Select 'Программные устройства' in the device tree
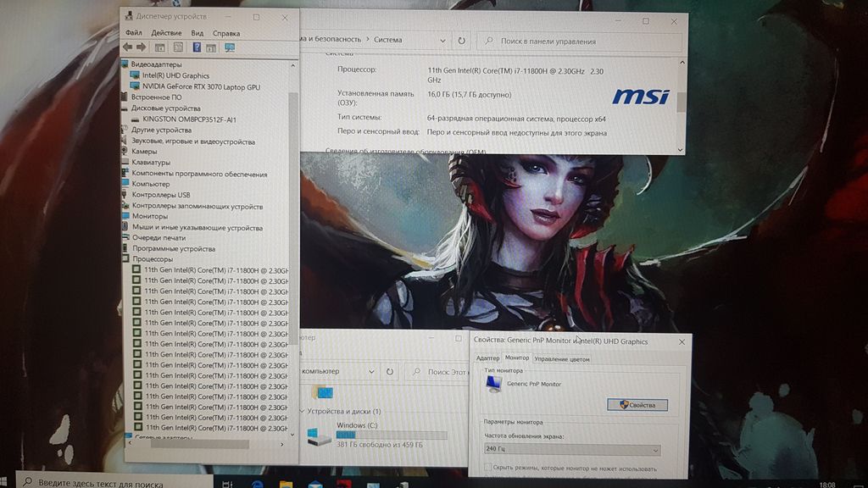This screenshot has width=868, height=488. [174, 248]
